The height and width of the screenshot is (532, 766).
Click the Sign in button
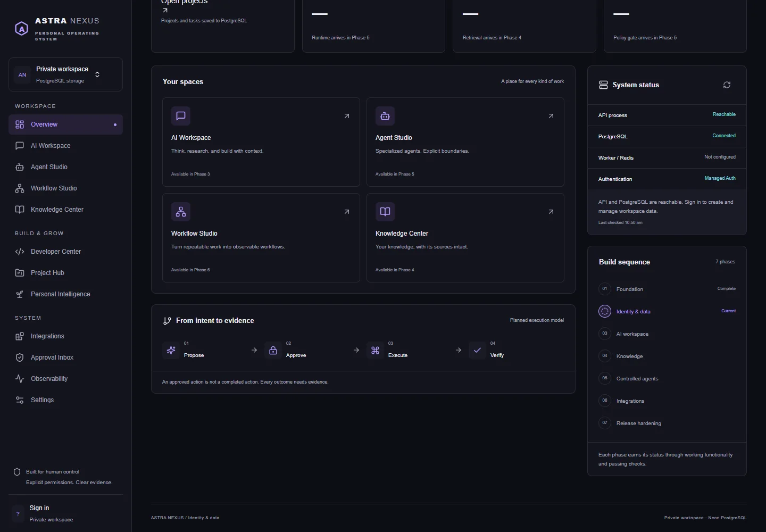click(x=65, y=513)
